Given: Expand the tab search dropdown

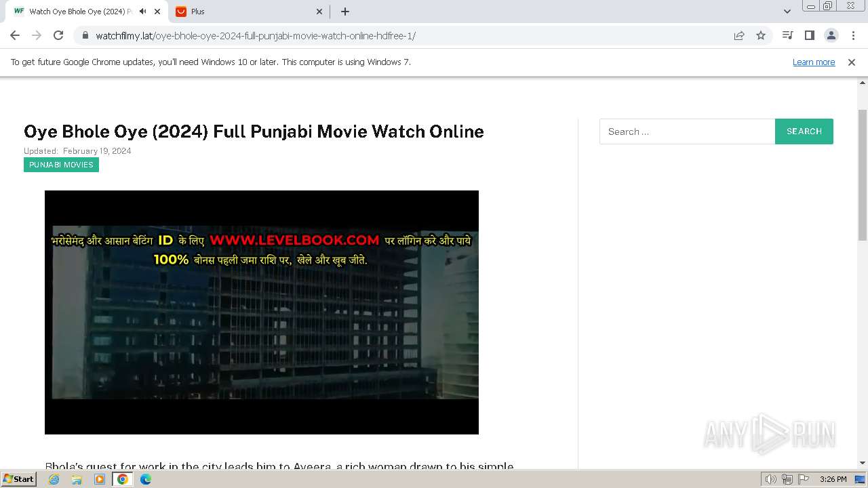Looking at the screenshot, I should (x=787, y=12).
